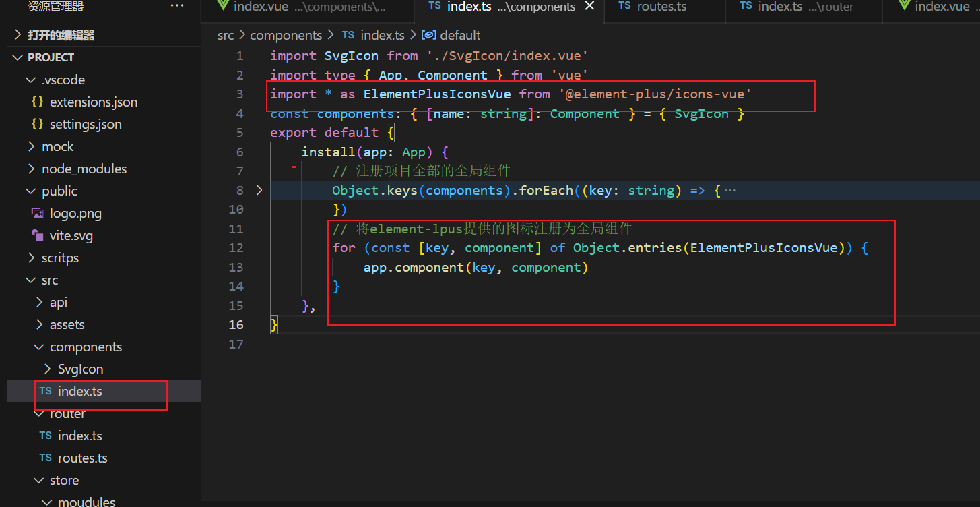Click the image icon next to logo.png
The width and height of the screenshot is (980, 507).
pos(36,213)
